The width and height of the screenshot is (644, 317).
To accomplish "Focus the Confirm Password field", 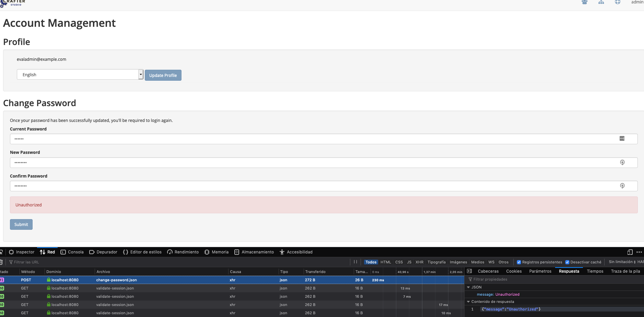I will tap(324, 186).
